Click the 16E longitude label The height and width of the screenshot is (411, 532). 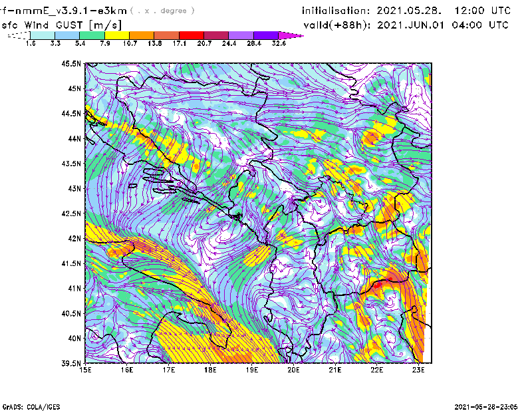point(127,370)
